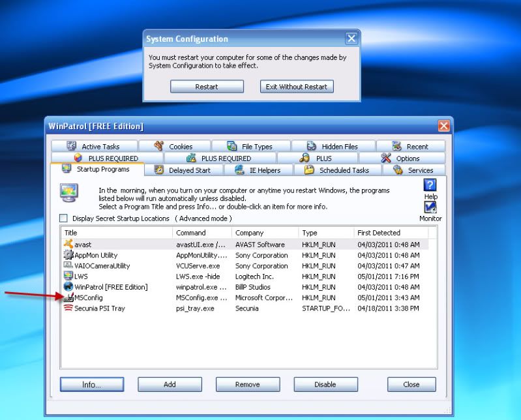Open the first PLUS REQUIRED tab
Viewport: 521px width, 420px height.
tap(107, 158)
